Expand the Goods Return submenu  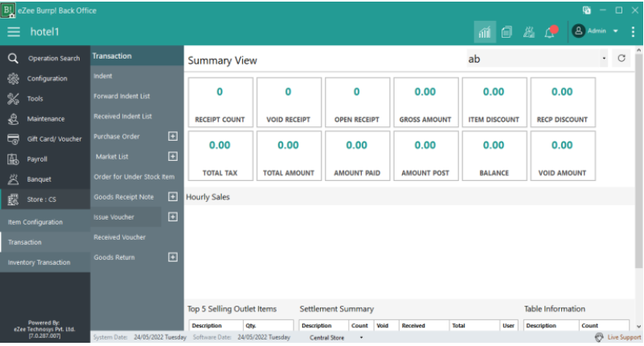[x=172, y=257]
